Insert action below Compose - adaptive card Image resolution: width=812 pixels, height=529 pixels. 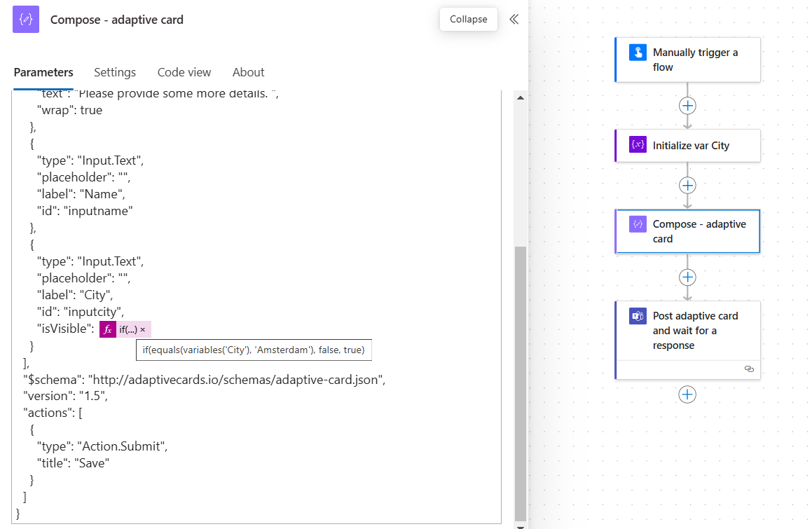(x=687, y=277)
